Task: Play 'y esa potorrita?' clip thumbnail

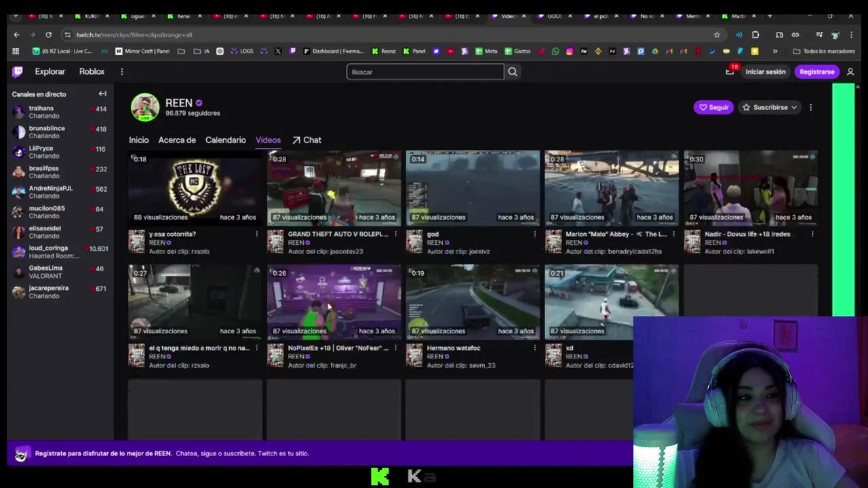Action: (x=195, y=188)
